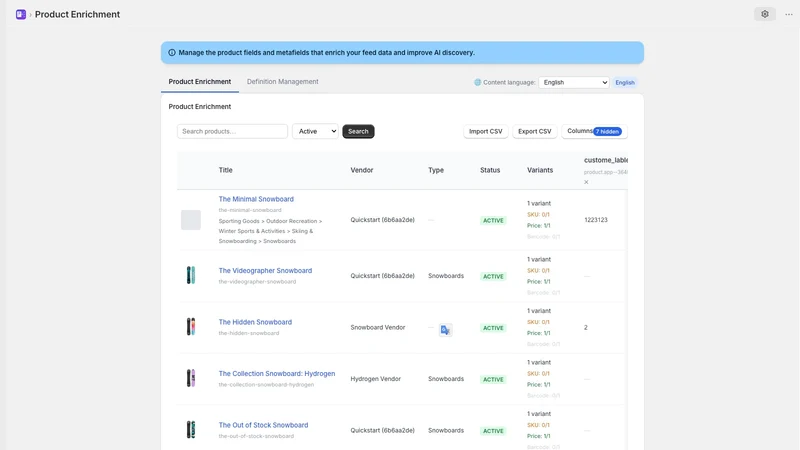This screenshot has width=800, height=450.
Task: Open the settings gear icon
Action: 765,14
